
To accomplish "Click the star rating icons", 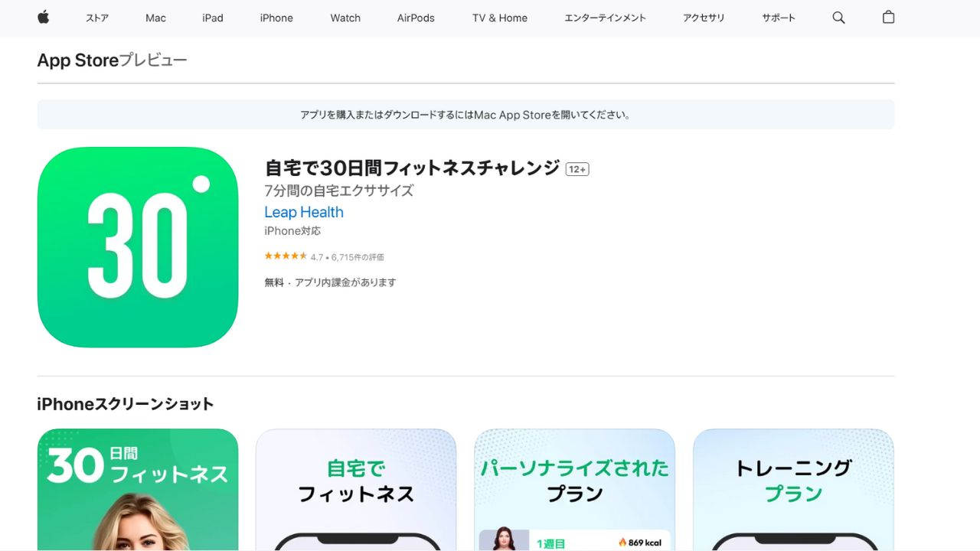I will click(286, 256).
